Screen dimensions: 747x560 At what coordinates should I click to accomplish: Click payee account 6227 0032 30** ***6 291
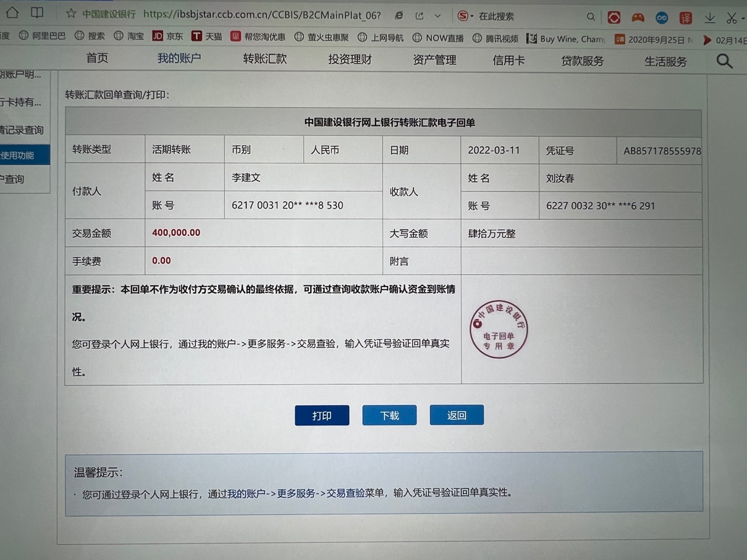pos(601,206)
